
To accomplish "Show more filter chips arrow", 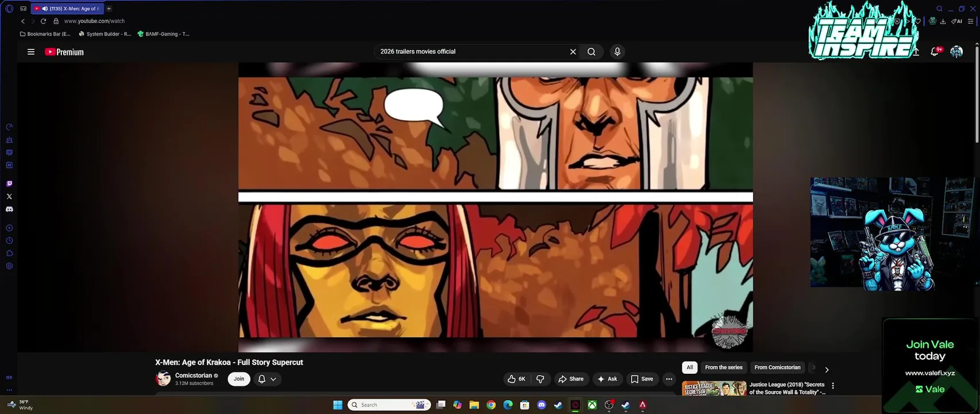I will (x=827, y=370).
